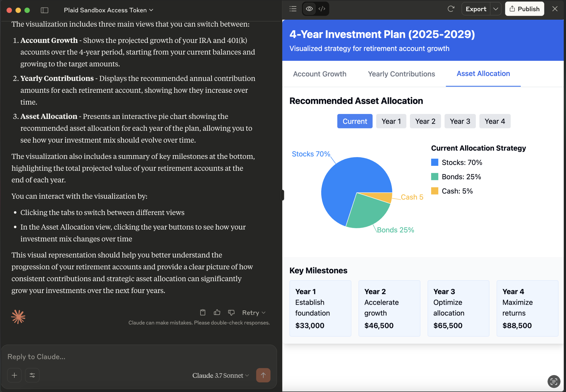Image resolution: width=566 pixels, height=392 pixels.
Task: Switch to code view toggle
Action: pyautogui.click(x=322, y=9)
